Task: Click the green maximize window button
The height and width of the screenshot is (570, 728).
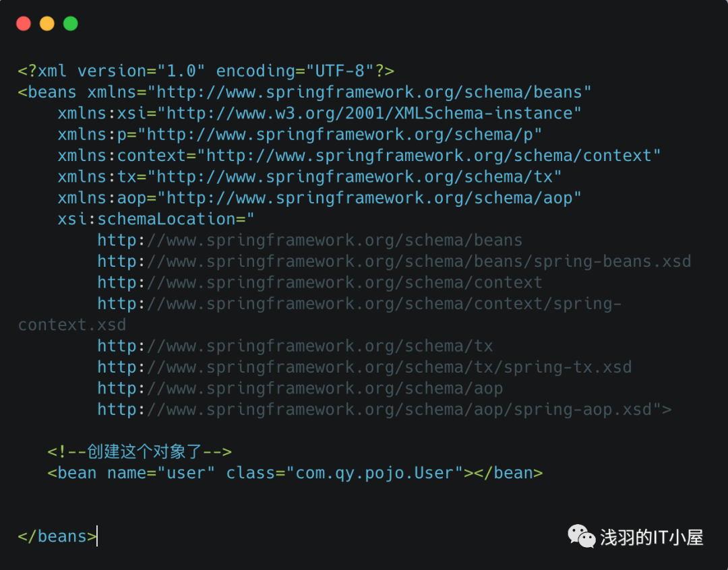Action: [71, 24]
